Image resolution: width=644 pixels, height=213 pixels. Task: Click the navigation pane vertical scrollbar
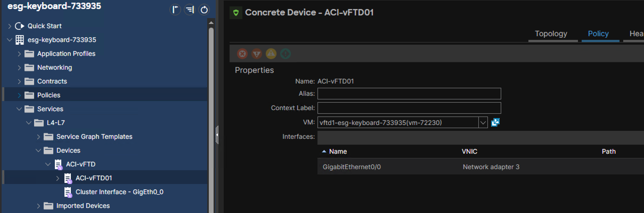(x=211, y=117)
